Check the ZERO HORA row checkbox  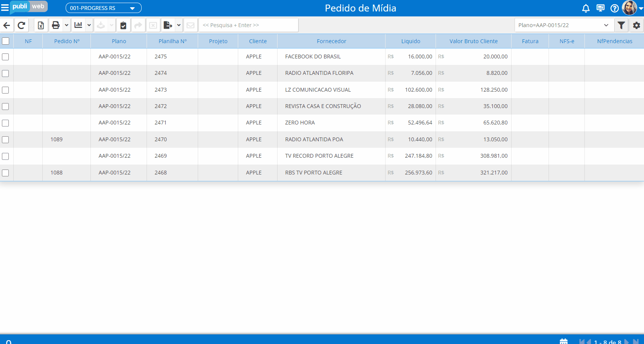point(5,123)
